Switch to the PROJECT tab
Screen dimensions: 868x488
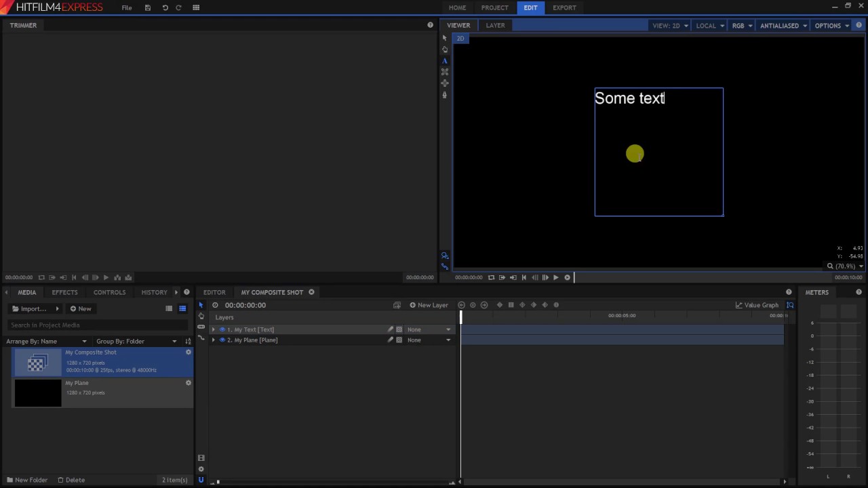pos(494,7)
